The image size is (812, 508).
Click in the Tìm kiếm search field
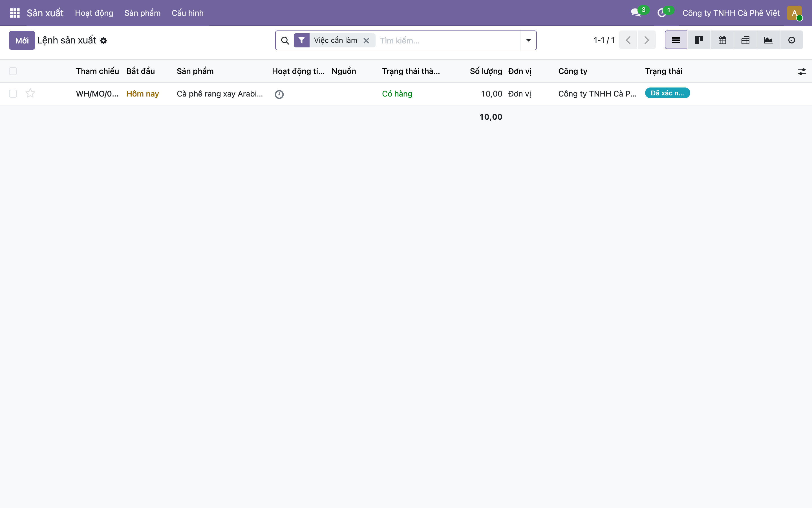coord(449,41)
